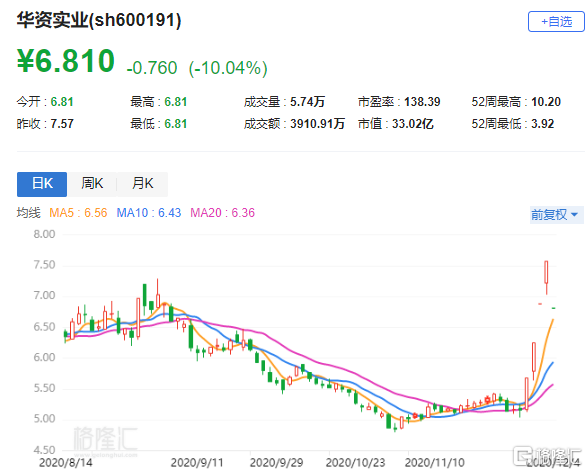Viewport: 588px width, 473px height.
Task: Click the MA10 : 6.43 legend
Action: click(148, 213)
